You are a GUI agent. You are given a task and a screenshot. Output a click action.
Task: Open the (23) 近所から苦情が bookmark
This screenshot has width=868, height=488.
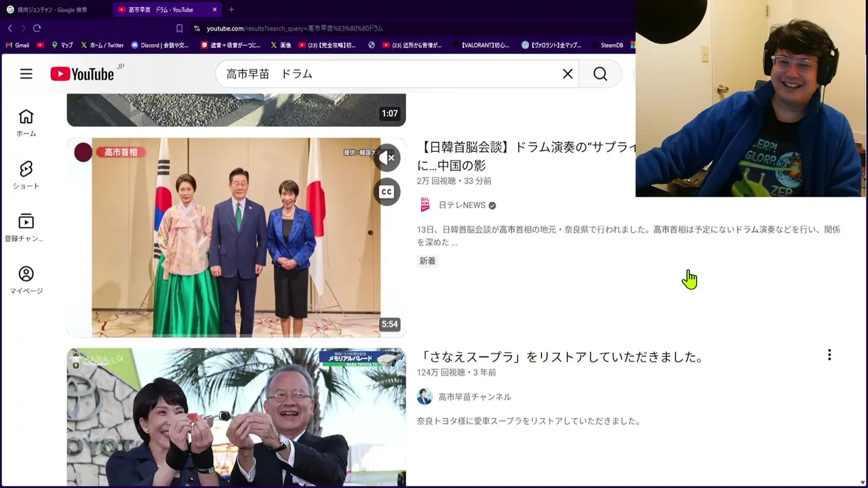pyautogui.click(x=412, y=45)
